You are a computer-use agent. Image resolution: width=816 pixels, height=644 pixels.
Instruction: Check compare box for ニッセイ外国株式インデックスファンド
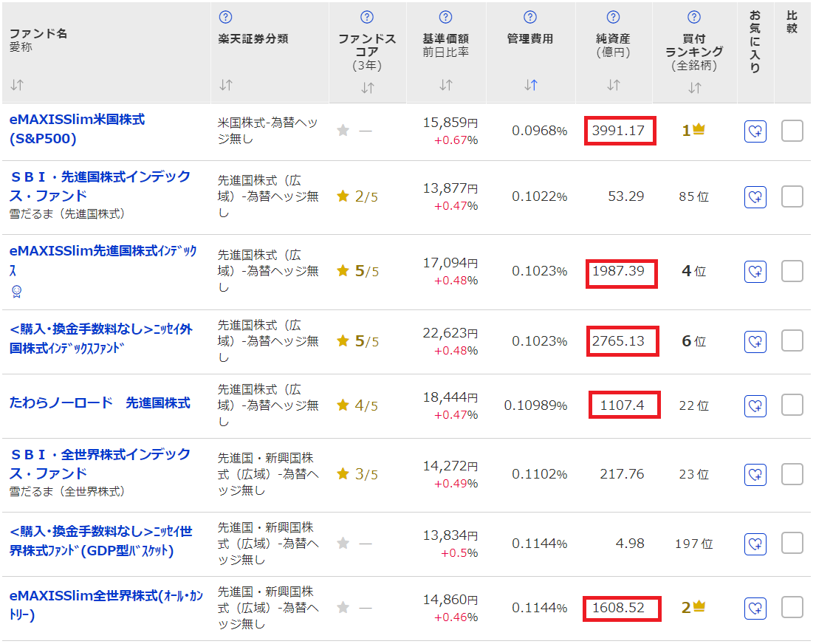[792, 340]
